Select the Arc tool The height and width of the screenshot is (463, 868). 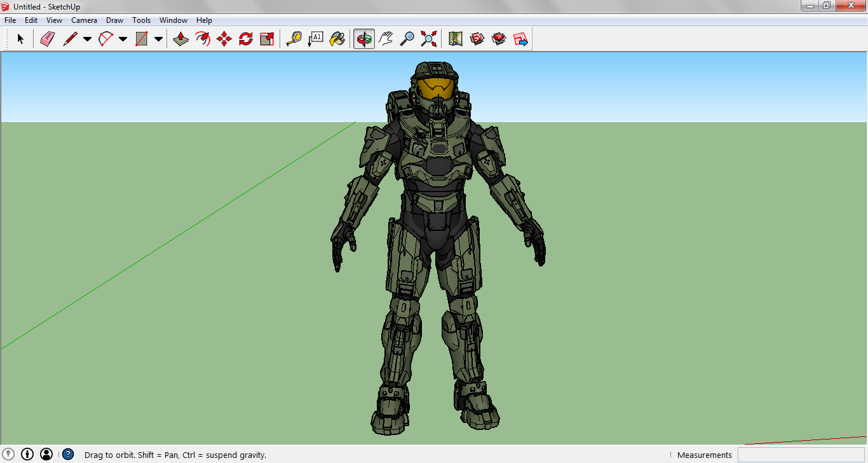(x=105, y=39)
